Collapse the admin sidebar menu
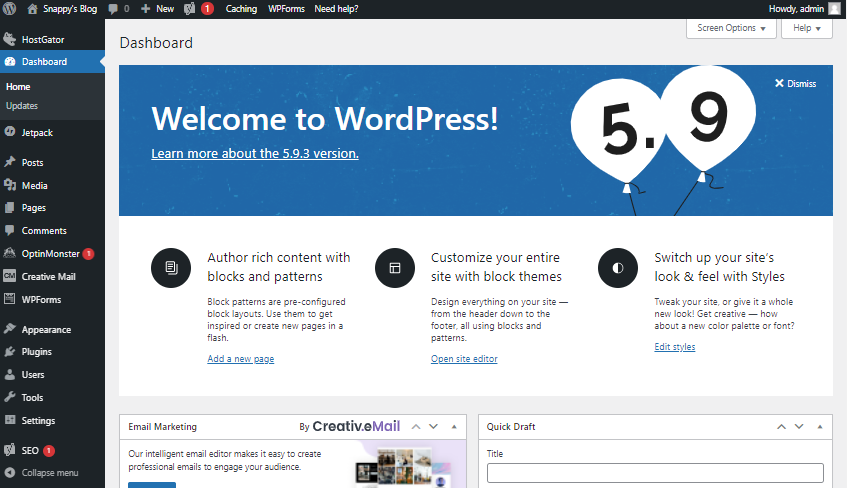 point(49,472)
